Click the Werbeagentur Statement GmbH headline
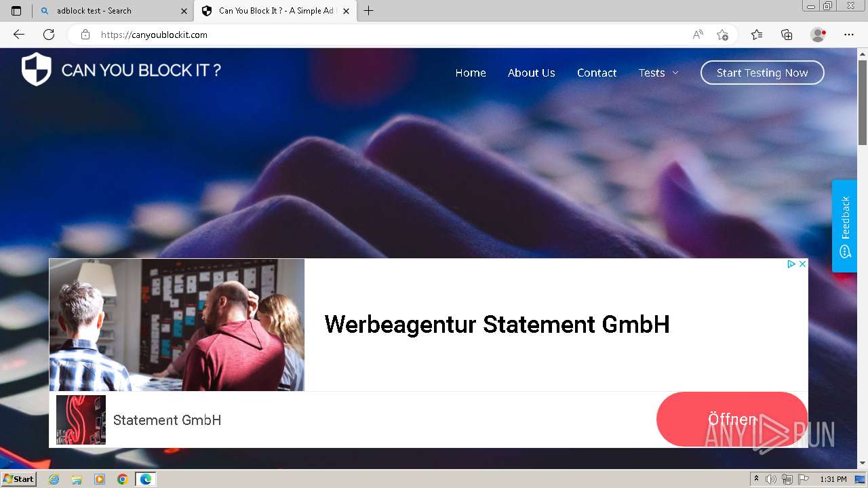Image resolution: width=868 pixels, height=488 pixels. 497,324
